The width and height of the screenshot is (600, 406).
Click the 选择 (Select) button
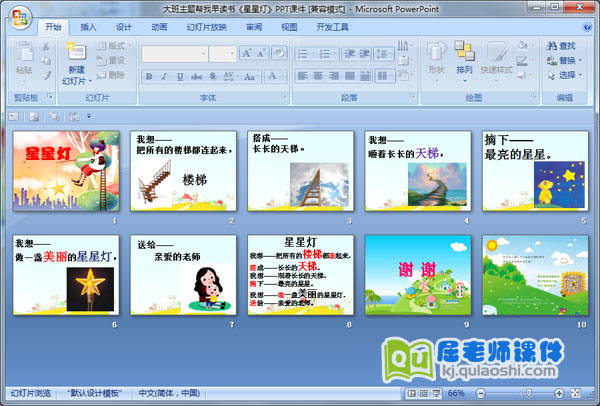pyautogui.click(x=564, y=75)
